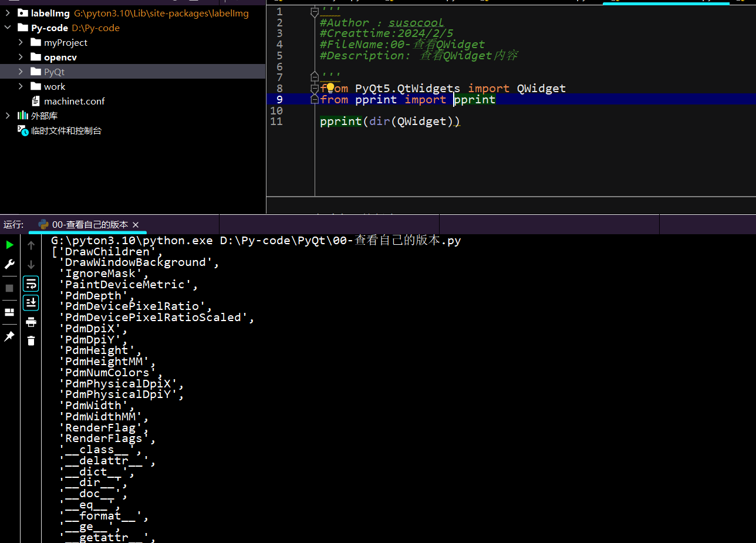Expand the opencv folder arrow
This screenshot has height=543, width=756.
pyautogui.click(x=21, y=57)
